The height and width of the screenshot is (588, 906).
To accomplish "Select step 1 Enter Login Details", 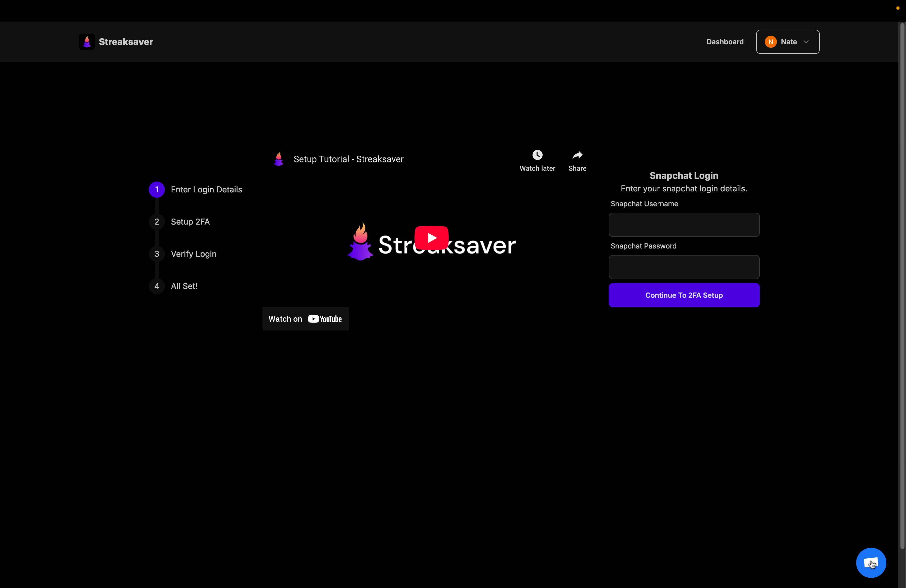I will click(195, 189).
